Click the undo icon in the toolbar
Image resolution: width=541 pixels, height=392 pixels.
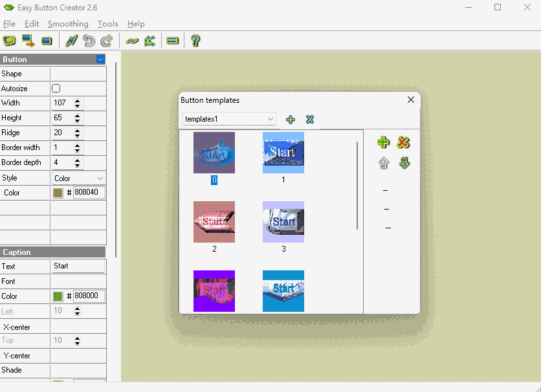pyautogui.click(x=88, y=41)
